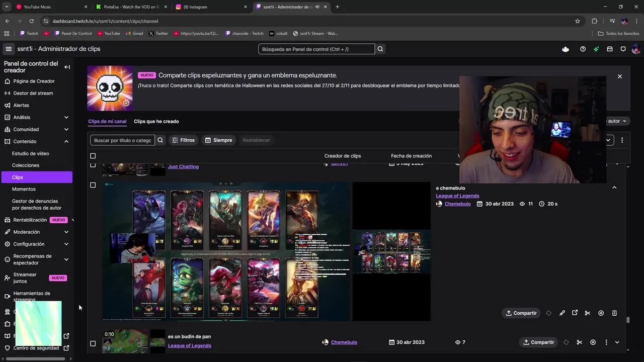Open League of Legends link in expanded clip
Screen dimensions: 644x362
[x=457, y=196]
